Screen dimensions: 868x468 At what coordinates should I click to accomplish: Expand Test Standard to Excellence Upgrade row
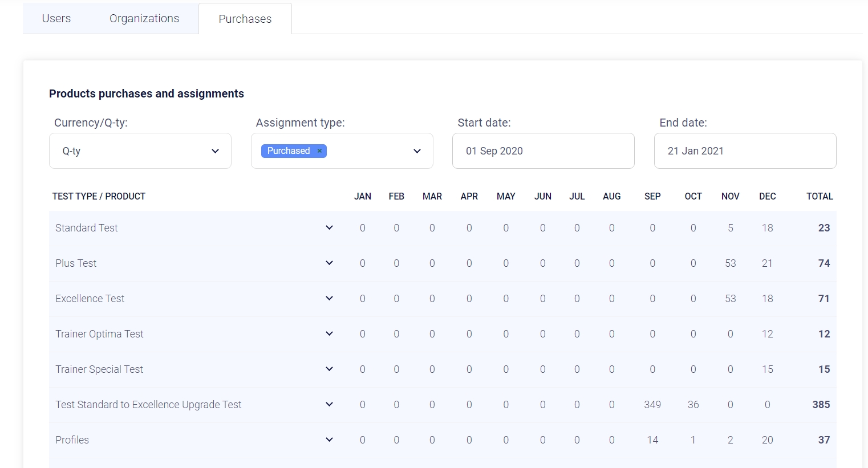329,405
